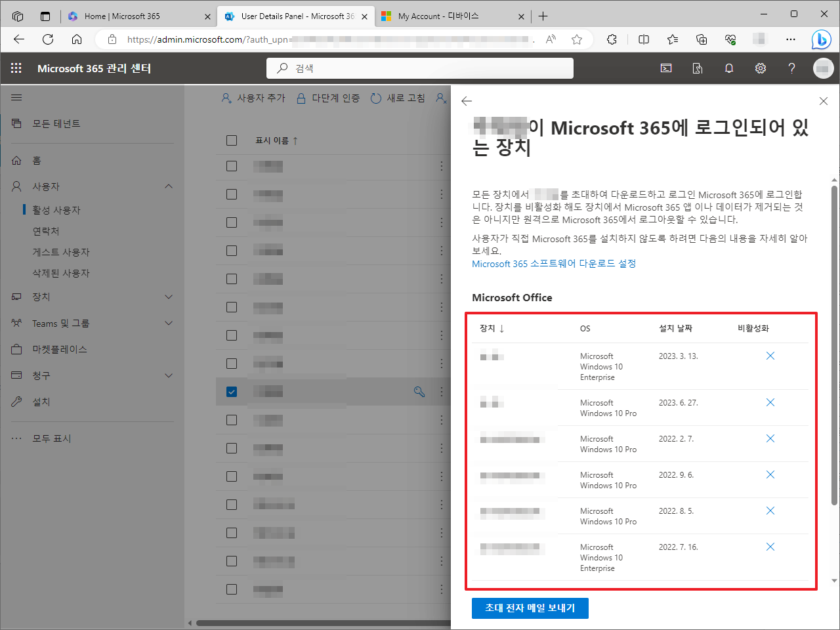
Task: Check the last visible user row checkbox
Action: pos(232,589)
